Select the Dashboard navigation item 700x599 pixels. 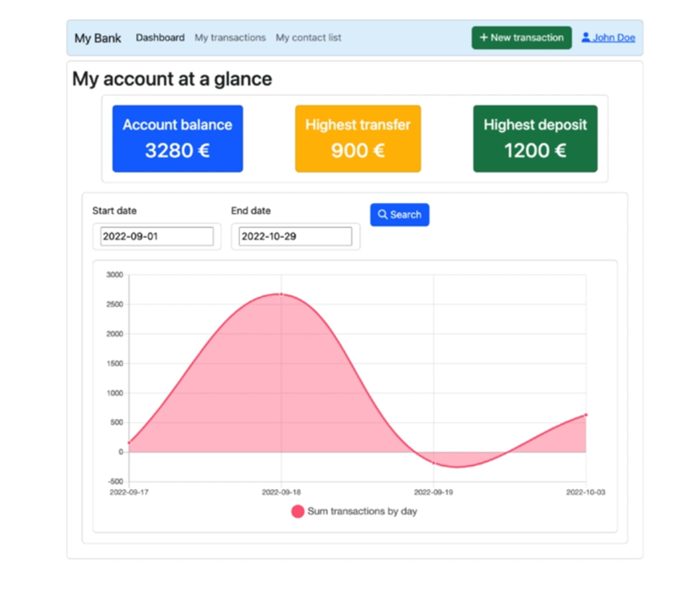tap(160, 37)
